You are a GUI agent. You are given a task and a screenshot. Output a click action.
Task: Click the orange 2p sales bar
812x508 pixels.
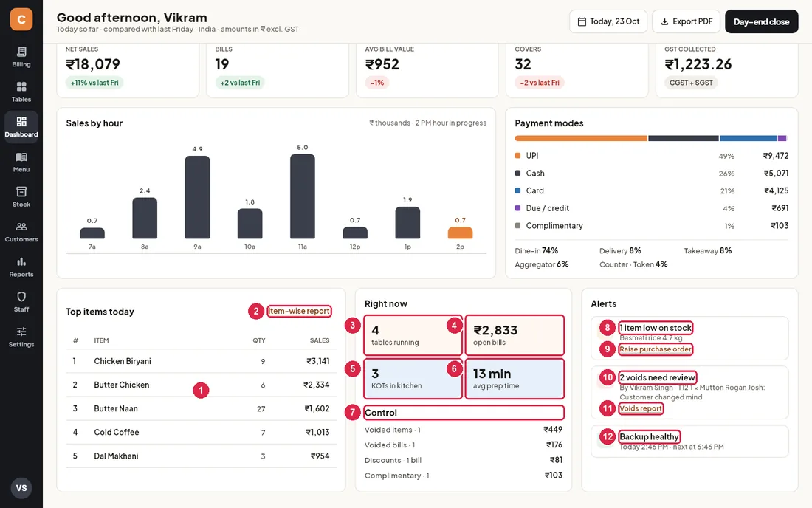460,233
